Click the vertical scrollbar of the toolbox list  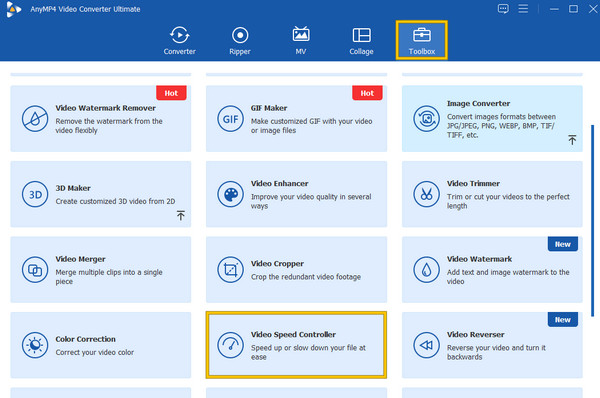[592, 220]
